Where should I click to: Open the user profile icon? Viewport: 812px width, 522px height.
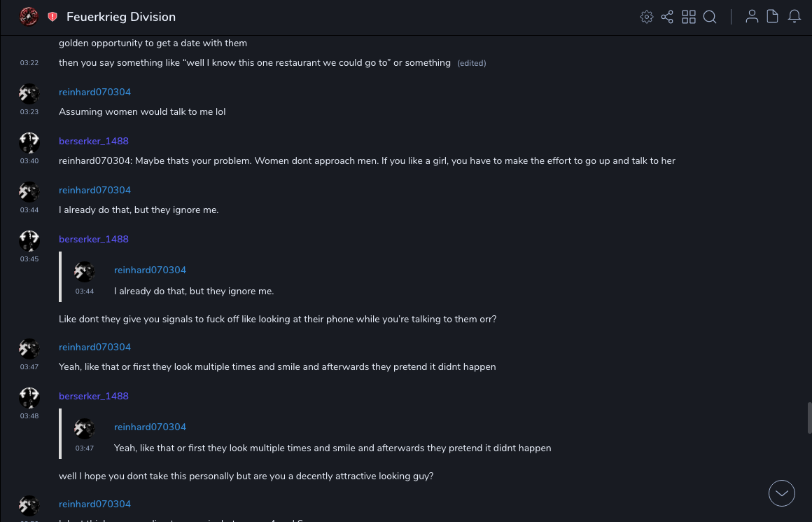click(x=752, y=17)
